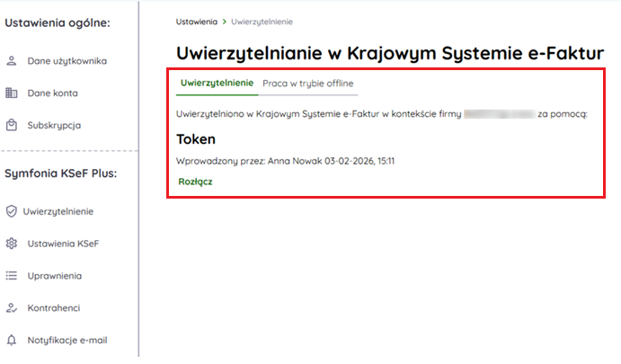The height and width of the screenshot is (364, 621).
Task: Select the Subskrypcja sidebar entry
Action: click(x=54, y=125)
